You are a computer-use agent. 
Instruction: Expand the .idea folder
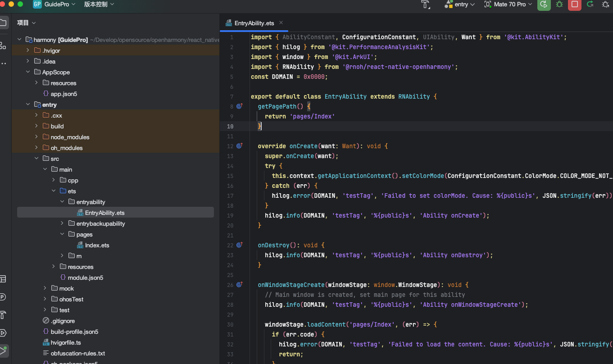[x=28, y=61]
